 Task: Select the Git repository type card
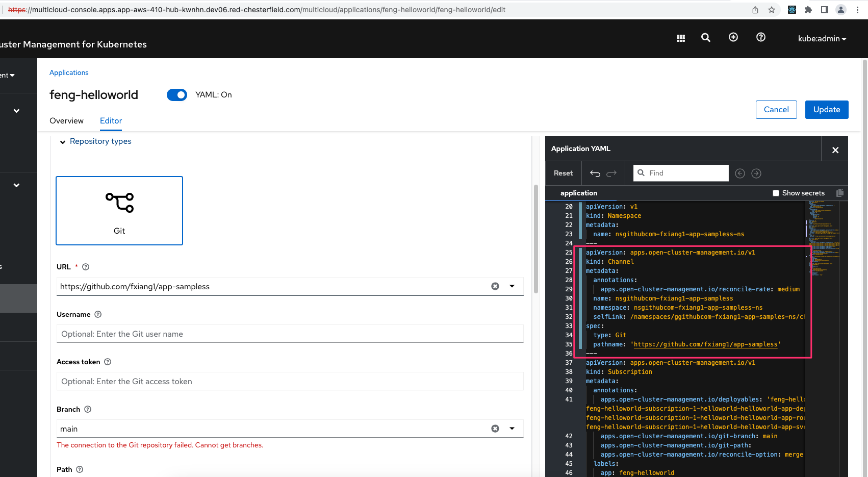(119, 211)
